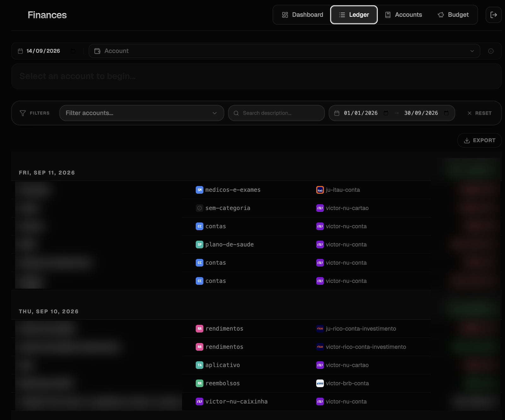This screenshot has width=505, height=420.
Task: Click the Filters funnel icon
Action: (23, 113)
